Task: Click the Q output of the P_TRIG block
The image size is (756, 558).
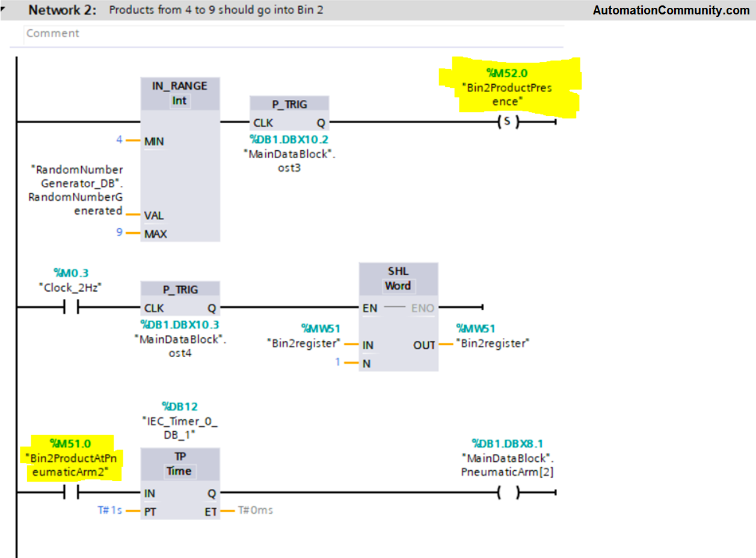Action: 321,123
